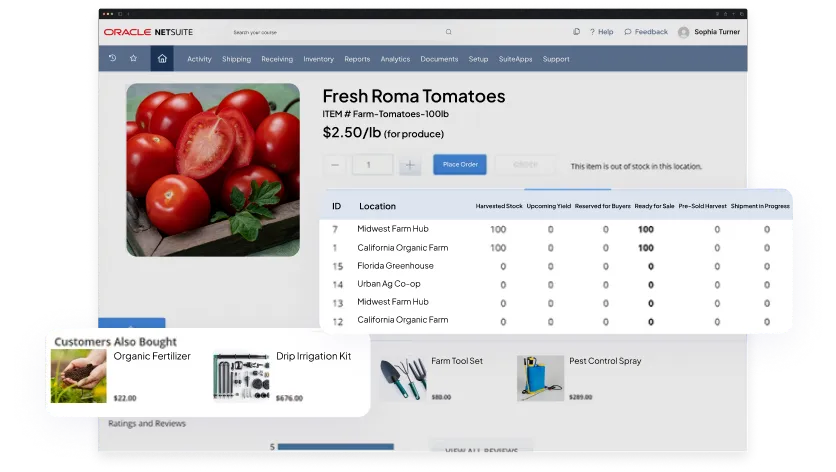Click the Upcoming Yield column header
The width and height of the screenshot is (836, 472).
coord(549,206)
